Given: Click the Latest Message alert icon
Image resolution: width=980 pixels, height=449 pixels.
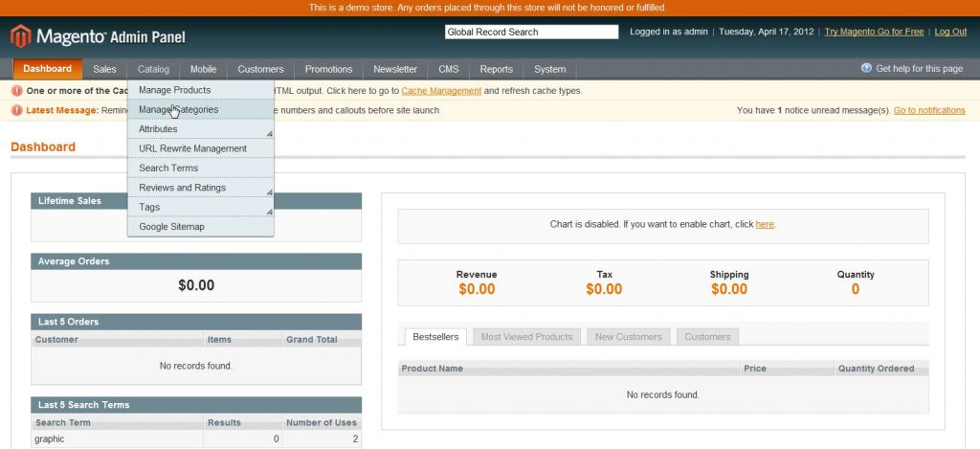Looking at the screenshot, I should (x=17, y=110).
